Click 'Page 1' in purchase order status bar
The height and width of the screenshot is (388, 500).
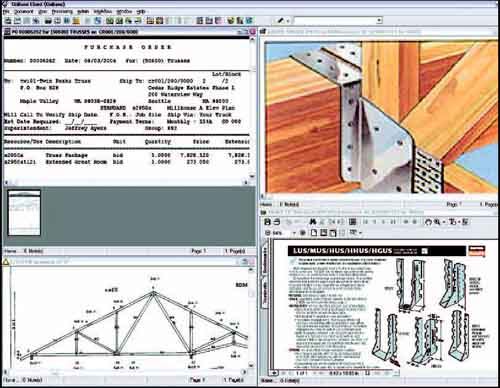click(199, 251)
